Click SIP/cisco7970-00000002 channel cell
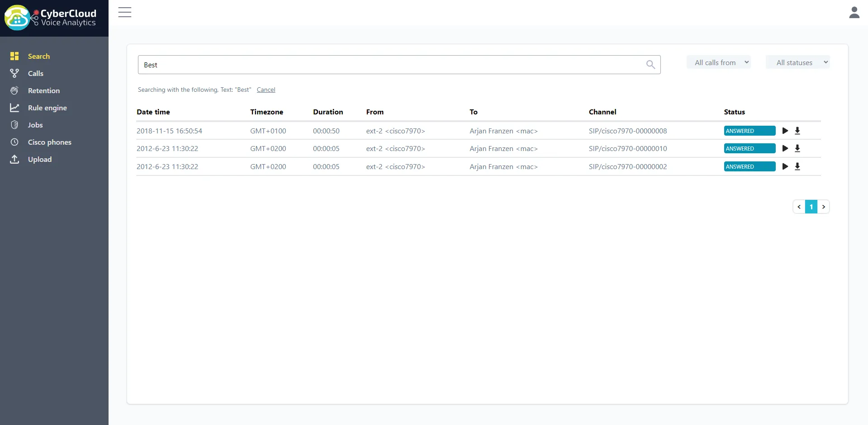Image resolution: width=868 pixels, height=425 pixels. [x=628, y=166]
